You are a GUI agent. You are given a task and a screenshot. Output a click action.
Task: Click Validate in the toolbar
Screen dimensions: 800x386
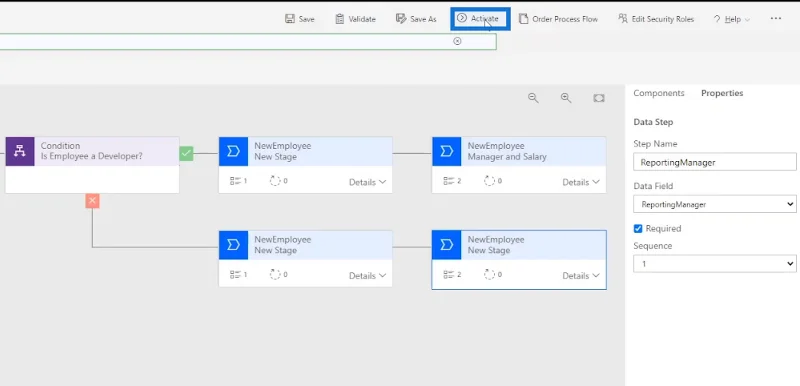pyautogui.click(x=355, y=19)
